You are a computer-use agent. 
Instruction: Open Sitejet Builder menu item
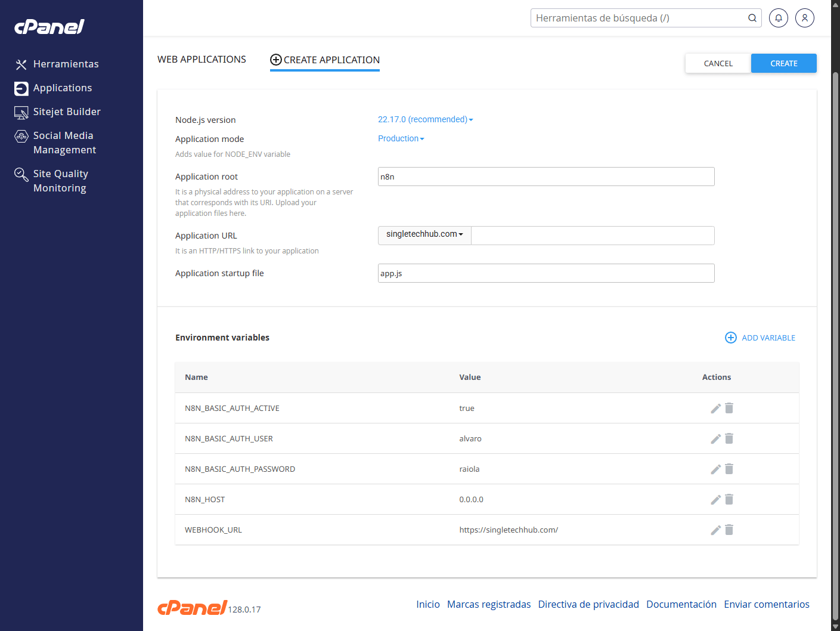click(x=67, y=112)
